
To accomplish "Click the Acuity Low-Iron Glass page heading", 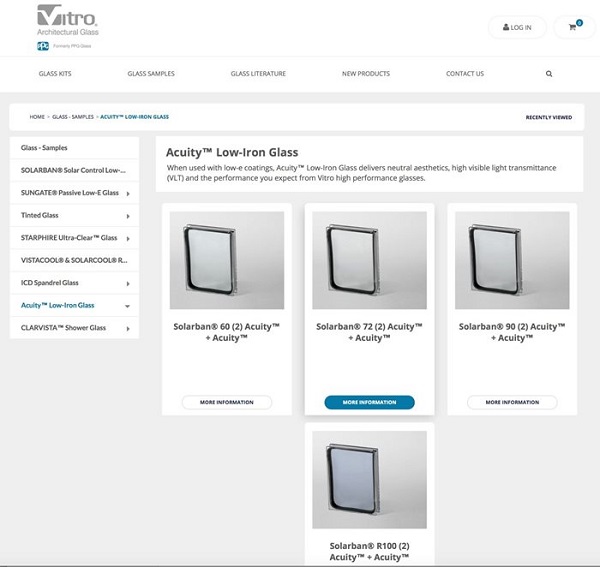I will [232, 152].
